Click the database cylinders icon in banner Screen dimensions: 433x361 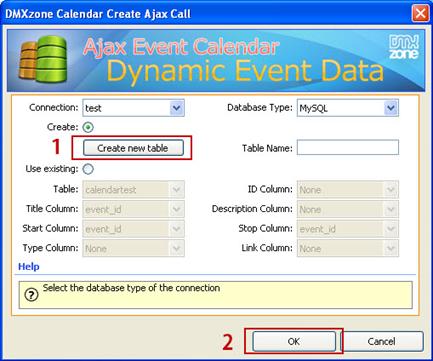43,59
